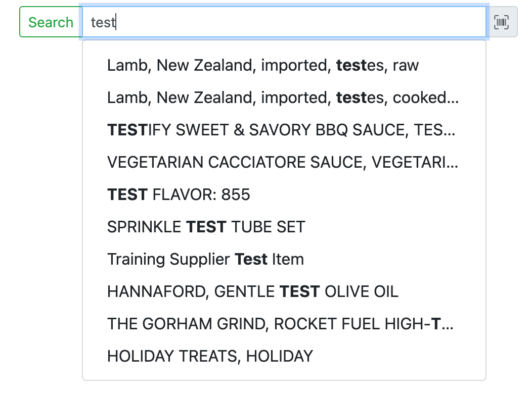Choose SPRINKLE TEST TUBE SET
The image size is (532, 397).
tap(205, 226)
